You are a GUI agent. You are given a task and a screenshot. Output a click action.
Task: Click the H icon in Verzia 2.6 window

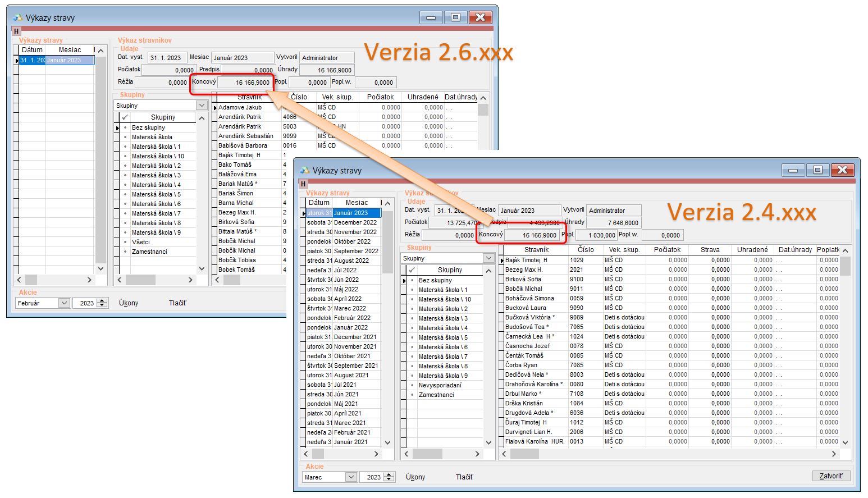click(x=16, y=31)
